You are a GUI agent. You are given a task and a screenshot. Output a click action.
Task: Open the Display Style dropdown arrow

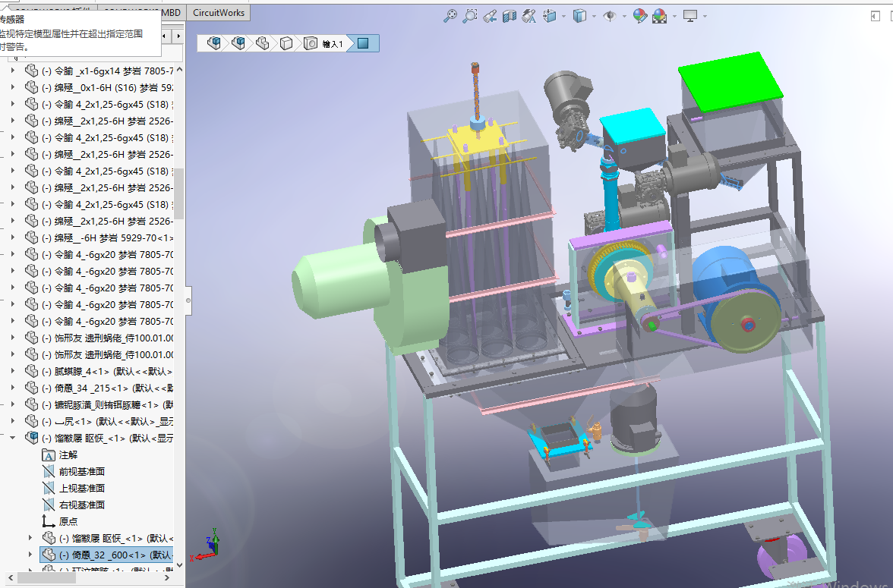[594, 16]
